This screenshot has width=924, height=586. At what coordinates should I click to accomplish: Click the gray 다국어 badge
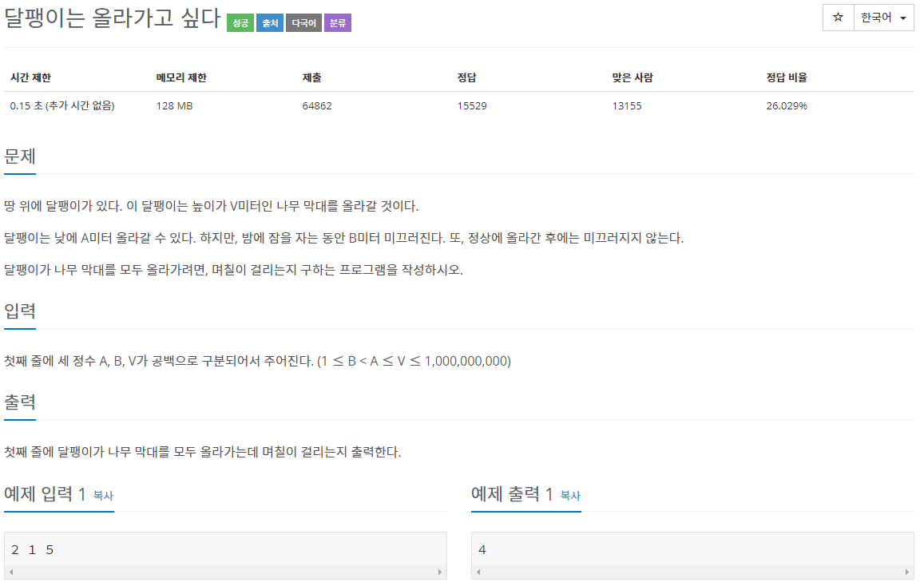303,23
